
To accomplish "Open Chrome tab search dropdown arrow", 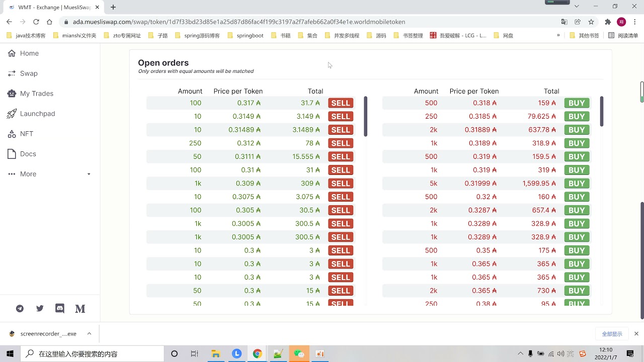I will [x=577, y=6].
